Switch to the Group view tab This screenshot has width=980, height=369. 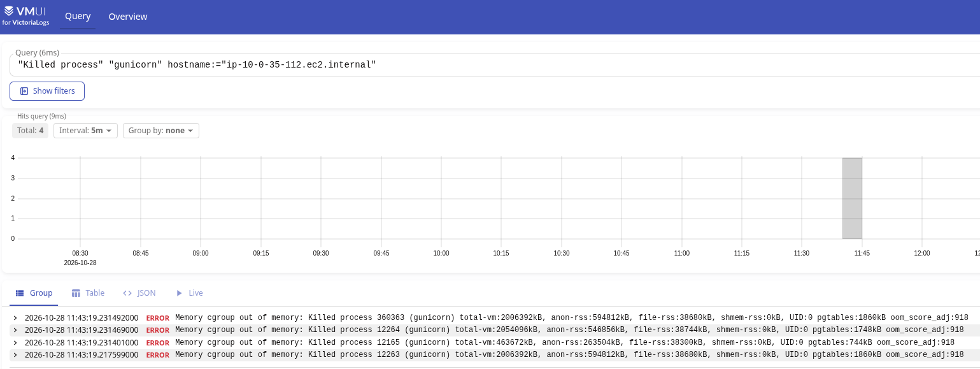point(34,293)
